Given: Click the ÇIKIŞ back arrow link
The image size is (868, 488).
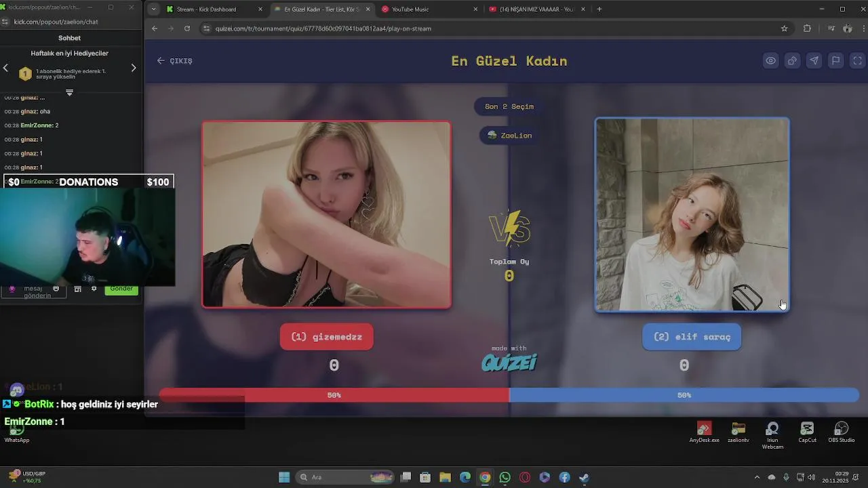Looking at the screenshot, I should tap(174, 60).
